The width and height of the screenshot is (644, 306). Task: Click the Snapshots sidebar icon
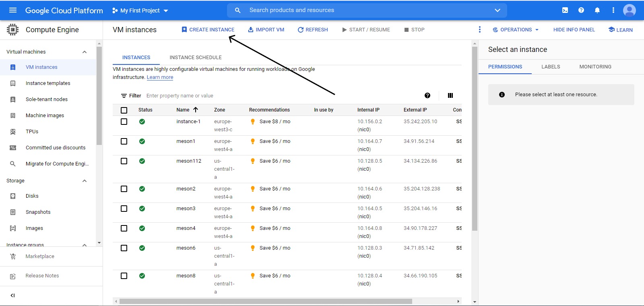point(13,212)
